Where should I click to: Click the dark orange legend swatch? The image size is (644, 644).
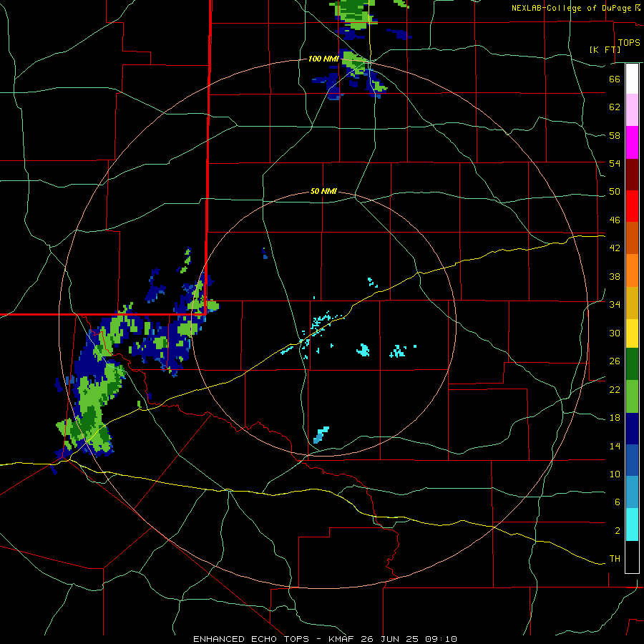(x=632, y=238)
